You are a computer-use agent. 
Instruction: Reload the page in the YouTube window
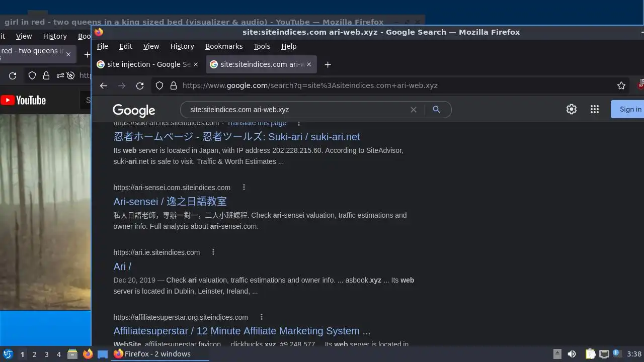(x=13, y=75)
